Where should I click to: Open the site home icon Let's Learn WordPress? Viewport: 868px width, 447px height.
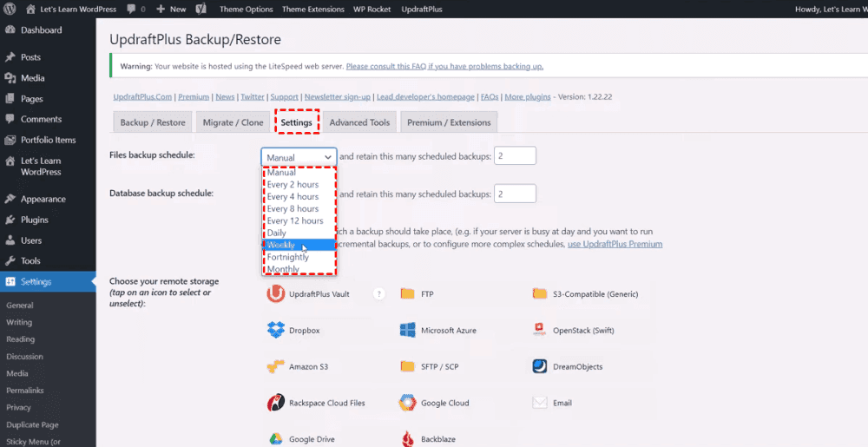(x=31, y=10)
